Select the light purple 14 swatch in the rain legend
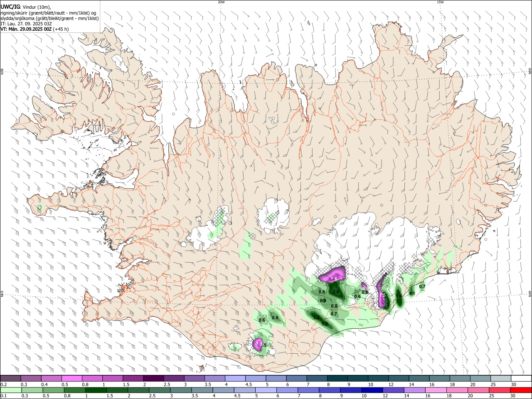 415,390
